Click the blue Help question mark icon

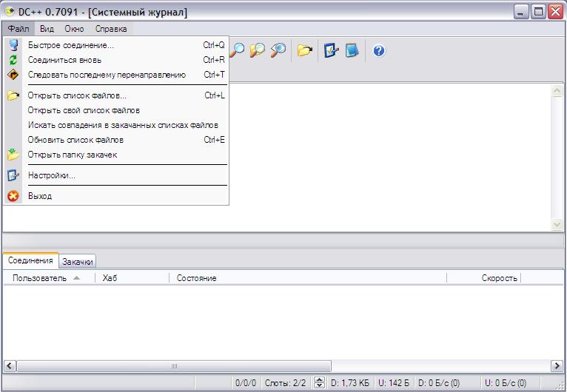coord(379,50)
